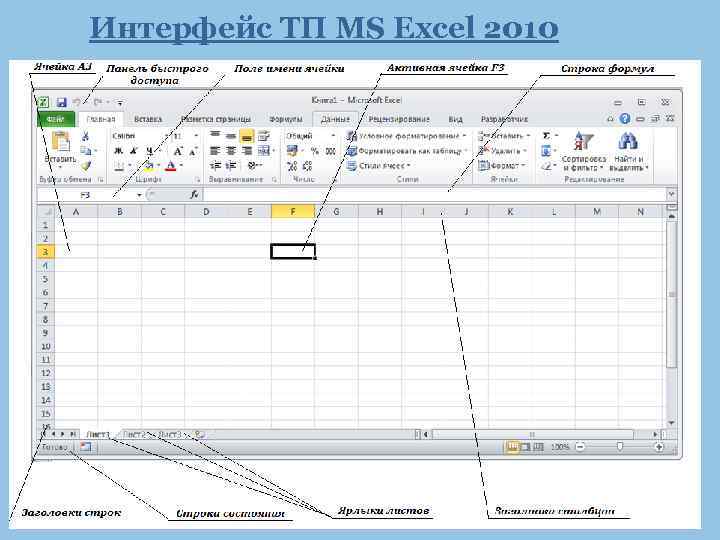The width and height of the screenshot is (720, 540).
Task: Click the Cut scissors icon
Action: [x=85, y=136]
